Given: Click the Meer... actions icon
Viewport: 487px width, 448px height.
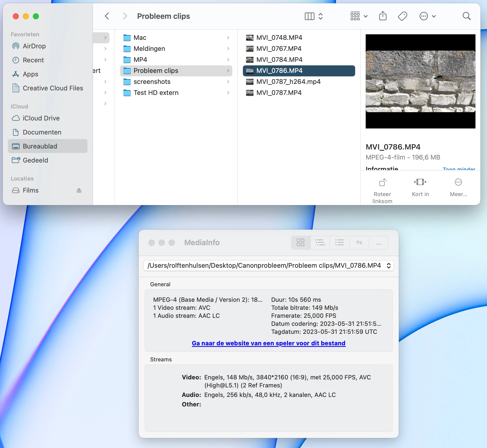Looking at the screenshot, I should coord(458,182).
